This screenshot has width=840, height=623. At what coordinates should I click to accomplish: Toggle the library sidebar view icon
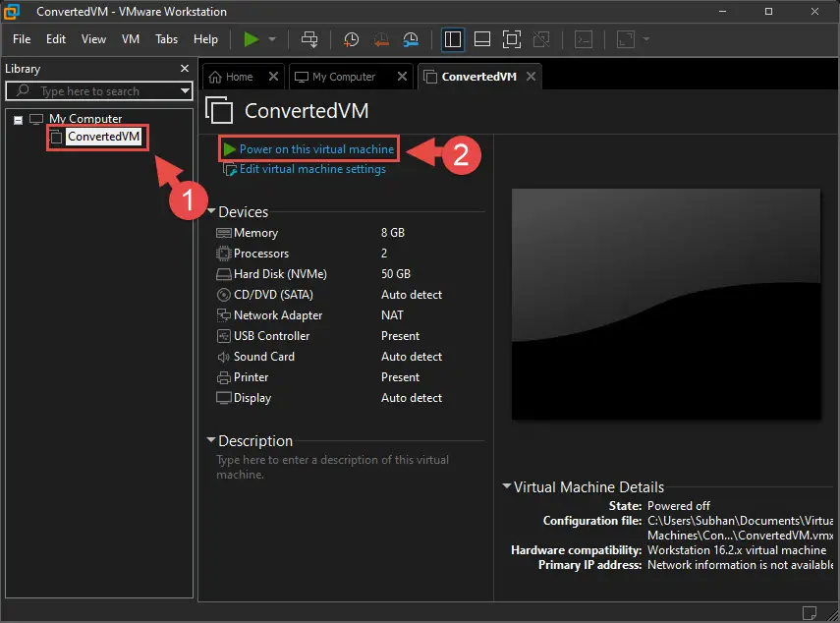pyautogui.click(x=453, y=39)
